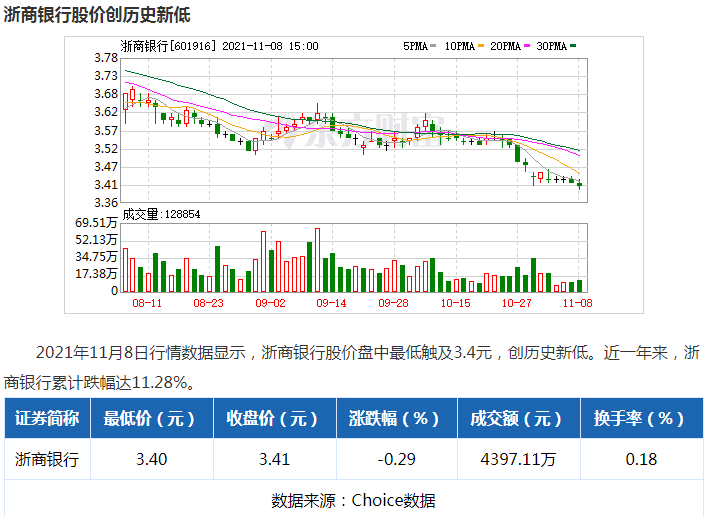Click the 3.41 price axis label
The width and height of the screenshot is (705, 516).
coord(106,185)
